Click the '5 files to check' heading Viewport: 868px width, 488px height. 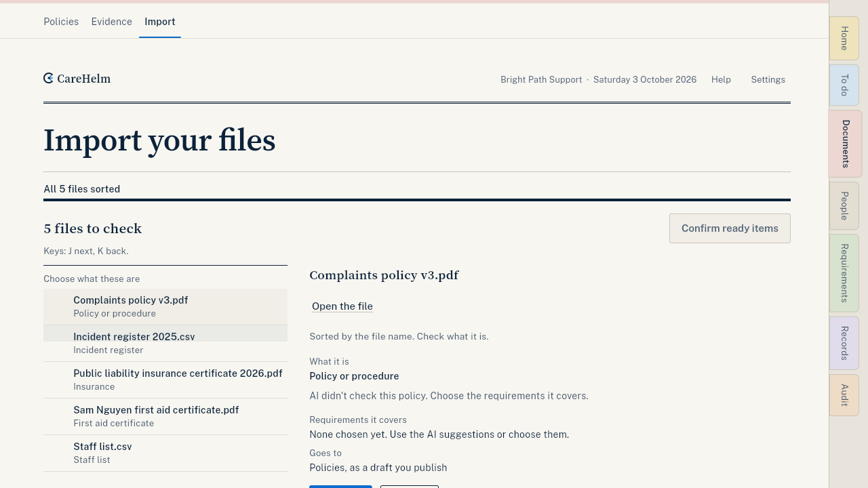click(93, 228)
